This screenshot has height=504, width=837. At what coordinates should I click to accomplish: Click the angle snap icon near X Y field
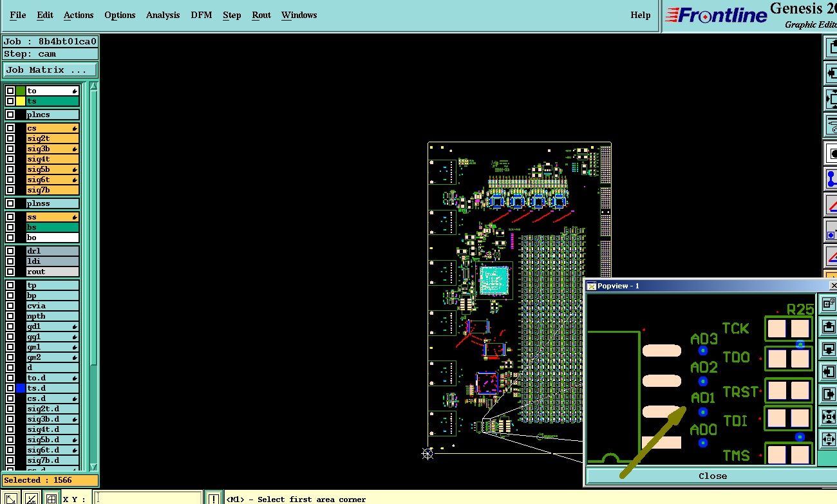(31, 498)
